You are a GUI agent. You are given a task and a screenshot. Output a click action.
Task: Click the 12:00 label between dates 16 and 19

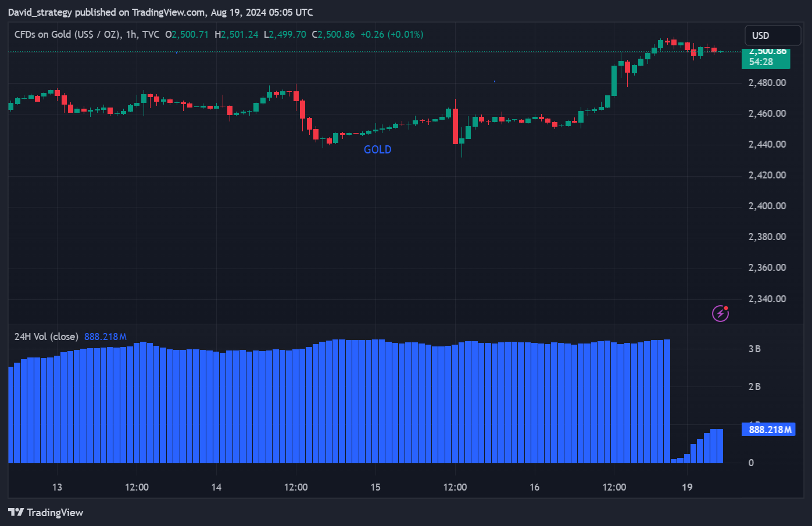614,488
